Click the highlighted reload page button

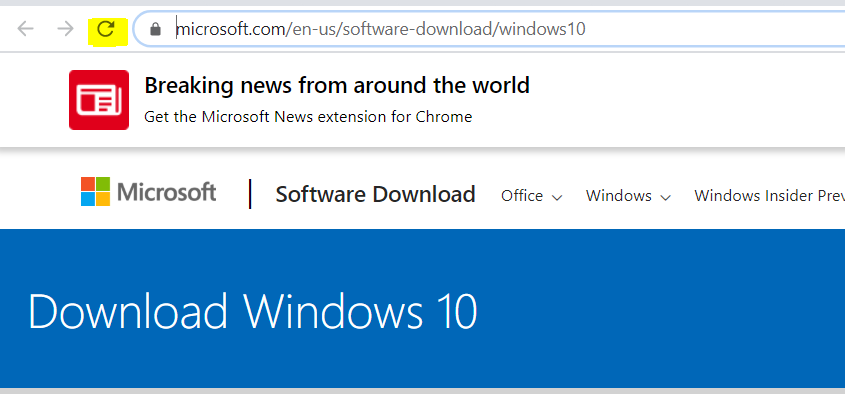click(x=106, y=29)
